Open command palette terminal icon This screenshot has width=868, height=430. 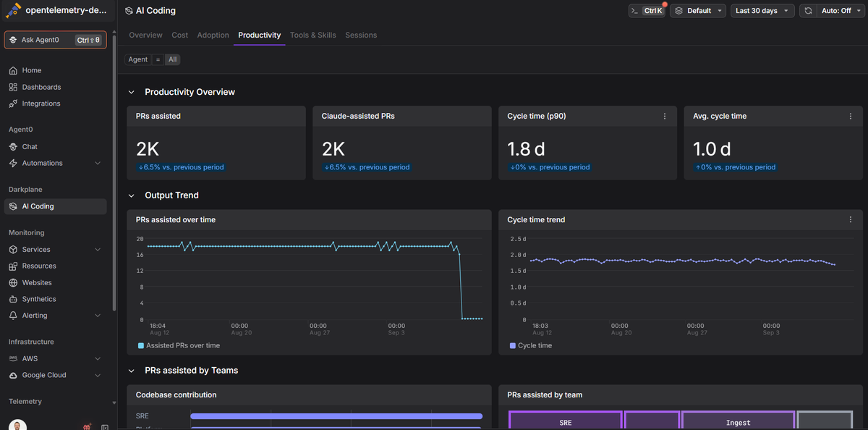[x=635, y=11]
